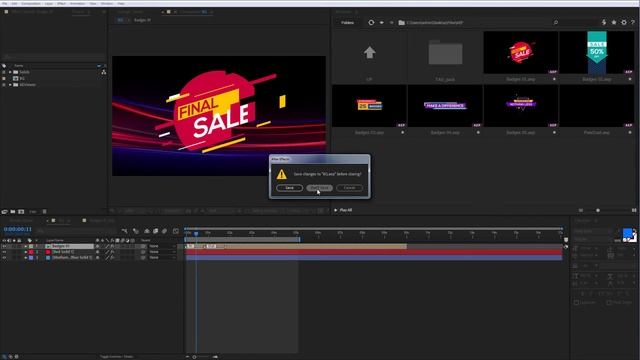Screen dimensions: 640x360
Task: Click Cancel in the save-changes dialog
Action: click(x=349, y=188)
